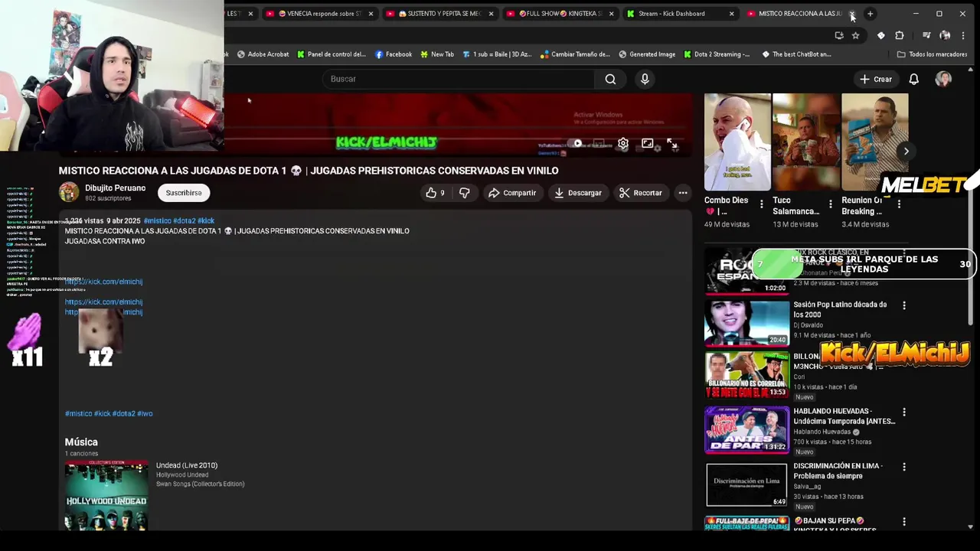The height and width of the screenshot is (551, 980).
Task: Open the YouTube account avatar menu
Action: coord(943,79)
